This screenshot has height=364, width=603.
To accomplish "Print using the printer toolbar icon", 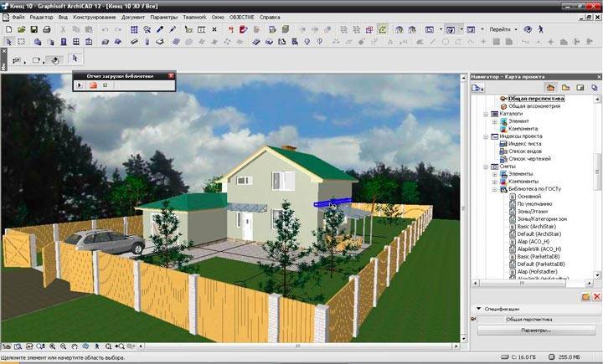I will pos(47,29).
